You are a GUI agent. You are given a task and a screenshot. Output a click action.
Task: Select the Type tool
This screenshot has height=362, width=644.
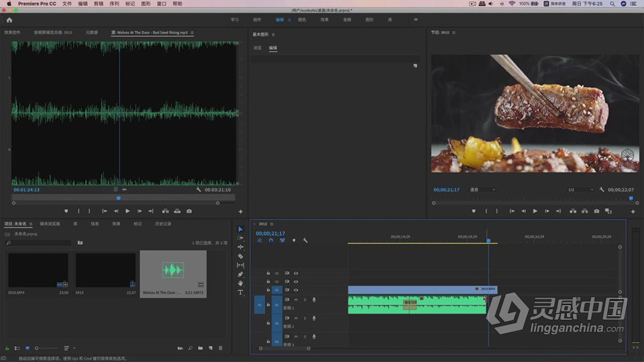tap(240, 292)
